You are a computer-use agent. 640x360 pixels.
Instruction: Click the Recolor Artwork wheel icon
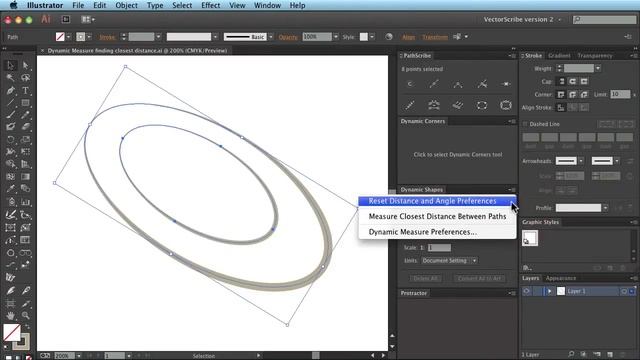[389, 37]
